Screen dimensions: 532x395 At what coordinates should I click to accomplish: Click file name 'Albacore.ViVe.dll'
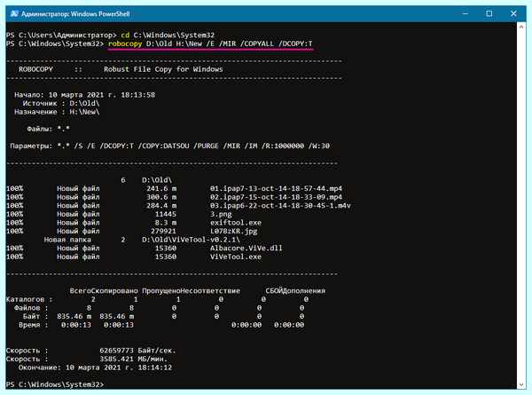pyautogui.click(x=246, y=249)
